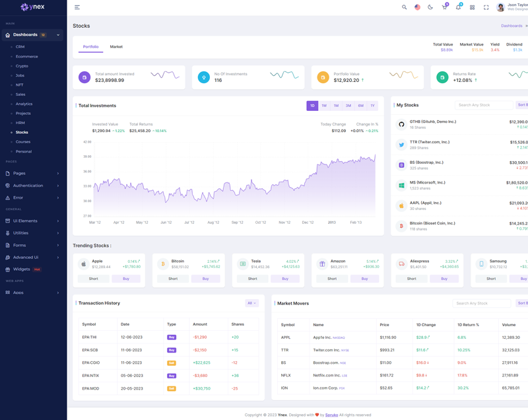Select the 6M chart range button
Viewport: 528px width, 420px height.
[360, 106]
